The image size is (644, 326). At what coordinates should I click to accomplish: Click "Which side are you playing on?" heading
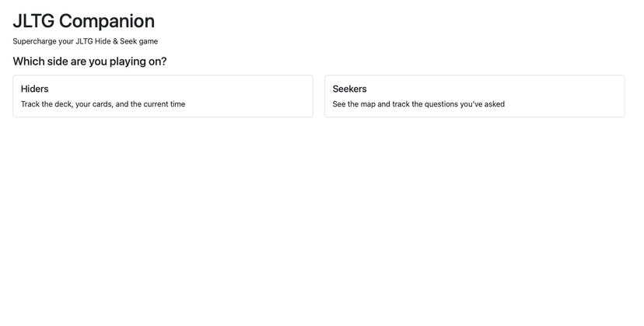coord(89,61)
